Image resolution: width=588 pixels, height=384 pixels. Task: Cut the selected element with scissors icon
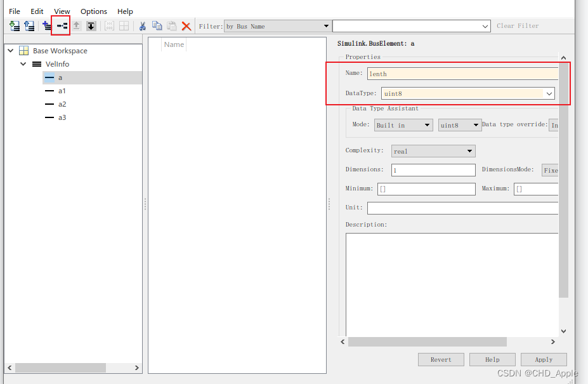point(141,25)
